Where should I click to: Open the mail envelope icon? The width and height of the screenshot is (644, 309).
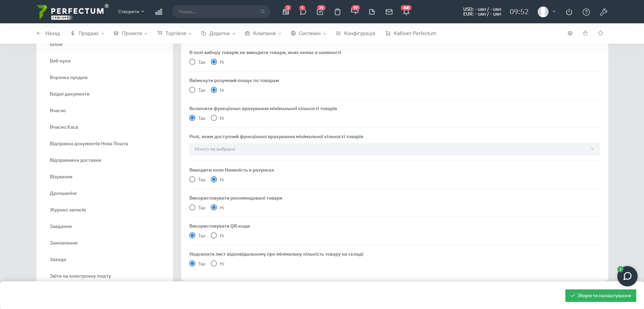coord(389,12)
